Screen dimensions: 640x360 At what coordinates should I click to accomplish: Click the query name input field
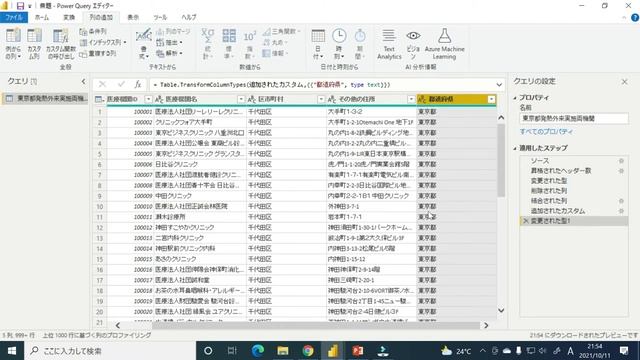coord(574,118)
